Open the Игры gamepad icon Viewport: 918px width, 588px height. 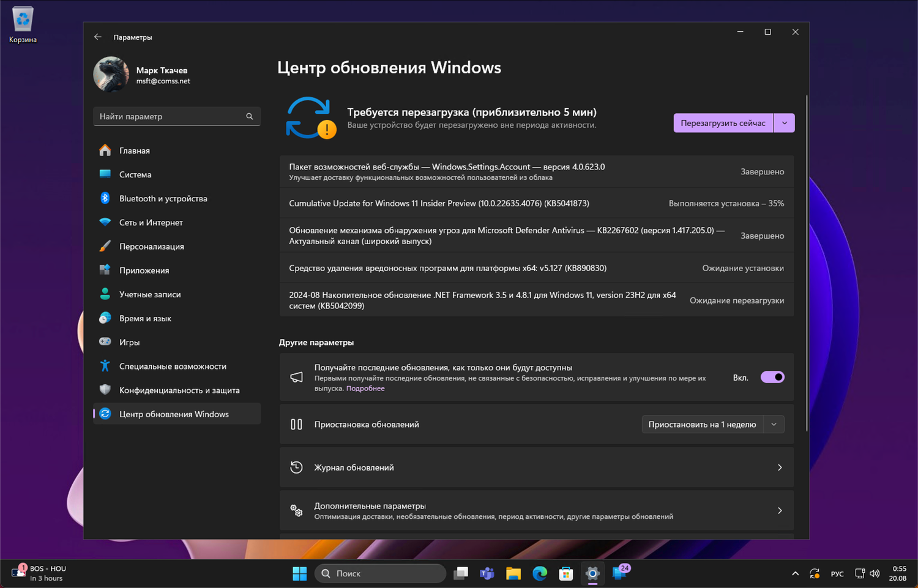click(105, 342)
